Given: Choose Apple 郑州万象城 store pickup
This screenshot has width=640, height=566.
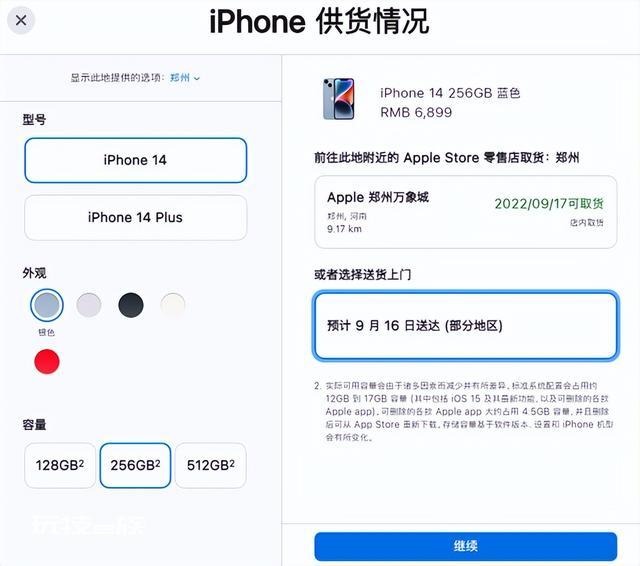Looking at the screenshot, I should point(466,212).
